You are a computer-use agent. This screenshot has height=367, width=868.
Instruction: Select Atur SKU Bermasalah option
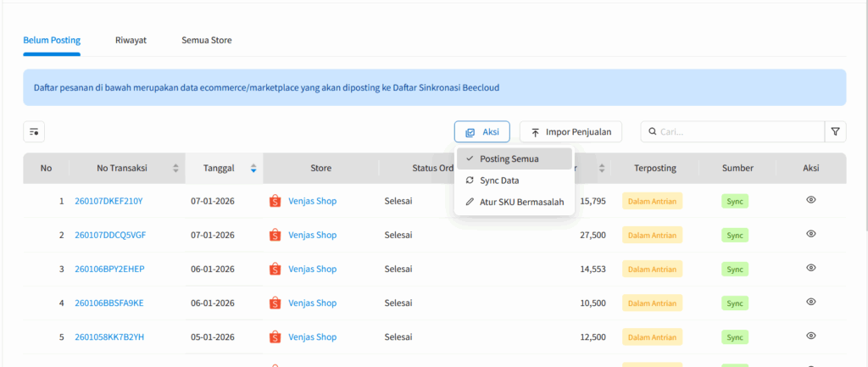tap(515, 202)
